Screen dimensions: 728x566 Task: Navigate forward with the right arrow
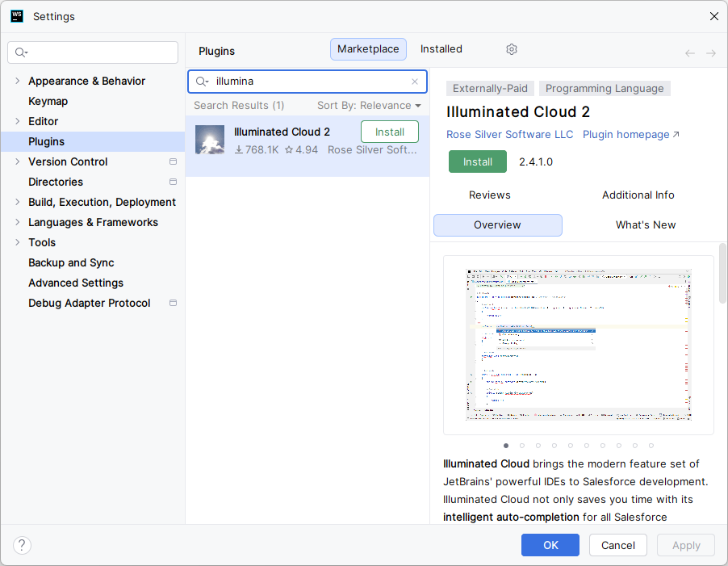[710, 53]
